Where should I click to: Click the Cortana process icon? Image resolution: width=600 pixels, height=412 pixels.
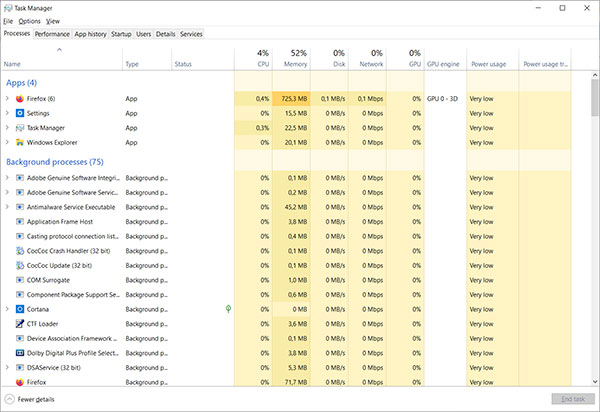[x=20, y=309]
